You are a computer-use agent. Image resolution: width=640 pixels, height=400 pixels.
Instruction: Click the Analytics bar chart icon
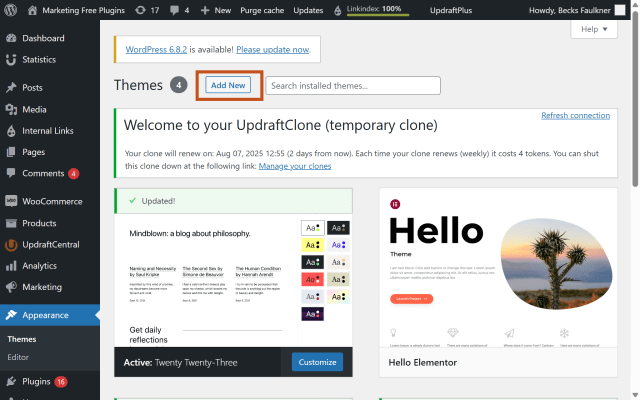(x=11, y=266)
